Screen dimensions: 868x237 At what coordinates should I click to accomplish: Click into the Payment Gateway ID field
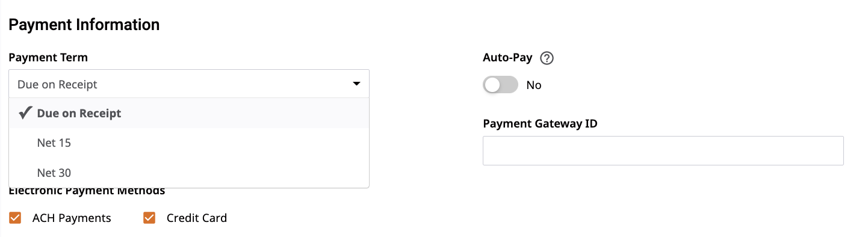pos(663,150)
